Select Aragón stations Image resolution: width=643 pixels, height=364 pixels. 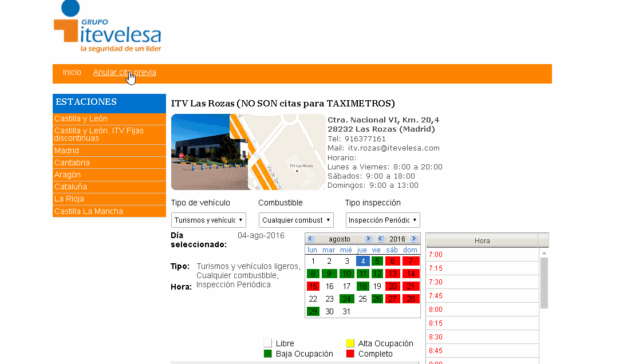[x=109, y=175]
